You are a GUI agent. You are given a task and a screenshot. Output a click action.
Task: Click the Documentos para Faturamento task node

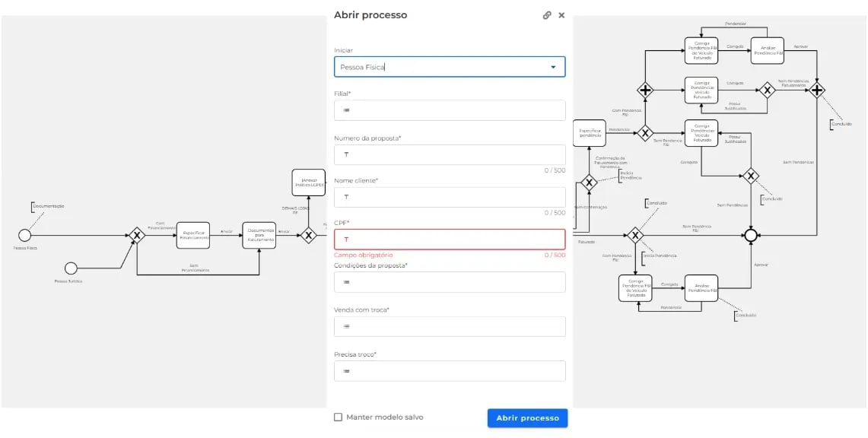[x=259, y=236]
